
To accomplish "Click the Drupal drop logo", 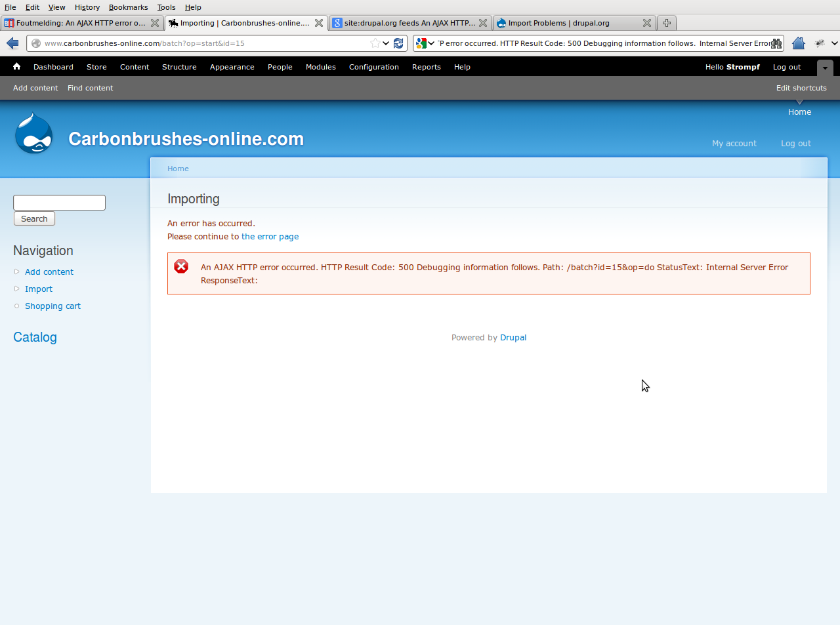I will (x=34, y=134).
